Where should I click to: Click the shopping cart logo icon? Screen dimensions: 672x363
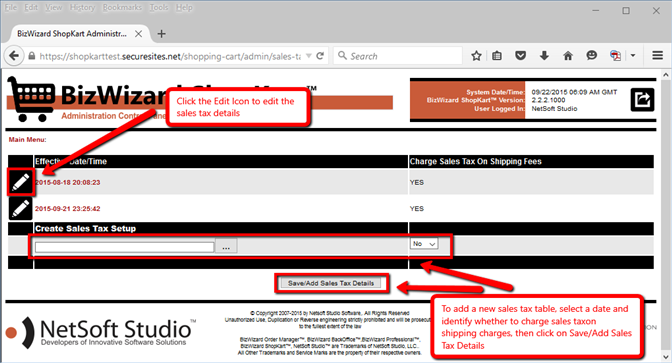(x=31, y=99)
